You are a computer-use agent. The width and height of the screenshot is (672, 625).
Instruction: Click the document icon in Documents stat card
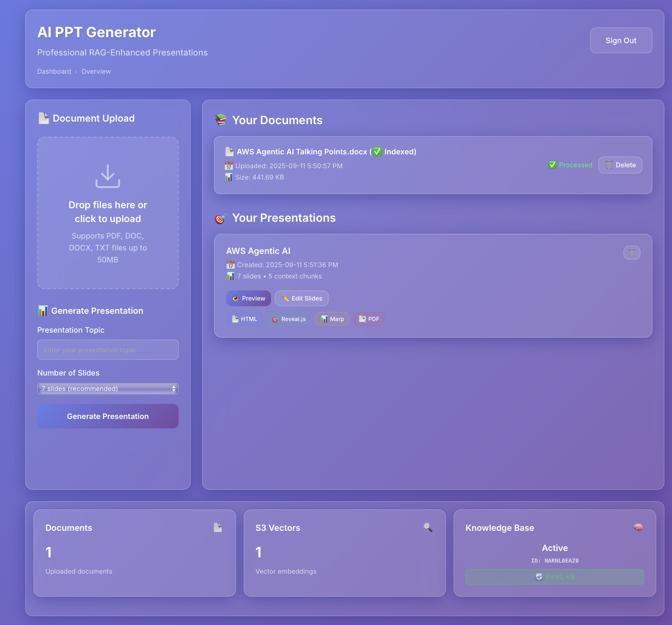(218, 527)
